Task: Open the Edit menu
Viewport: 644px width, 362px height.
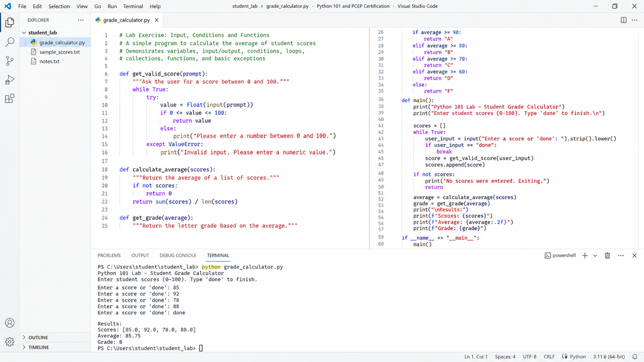Action: click(x=37, y=6)
